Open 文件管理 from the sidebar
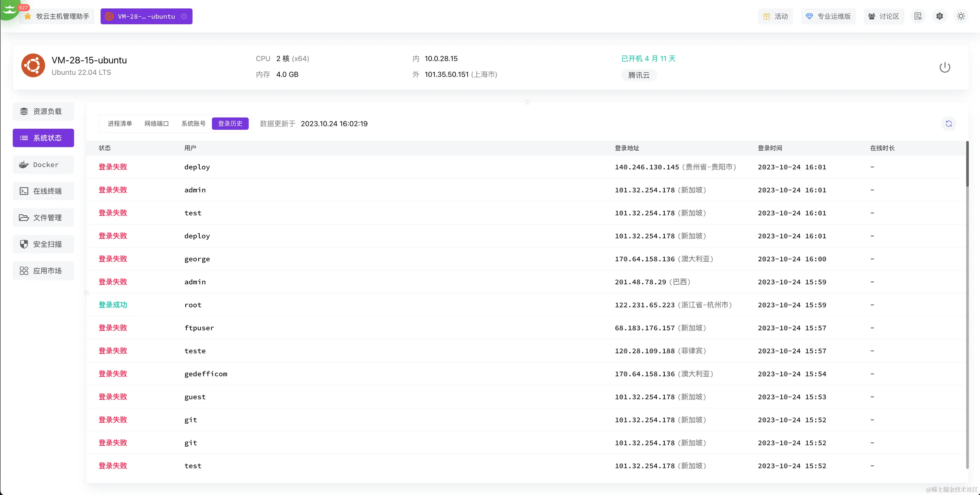Screen dimensions: 980x495 tap(43, 218)
